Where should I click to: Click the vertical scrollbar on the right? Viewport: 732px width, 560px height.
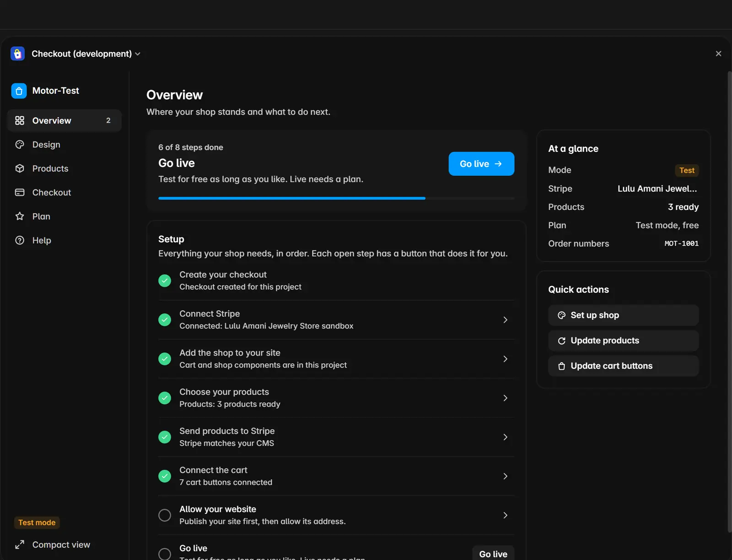click(x=730, y=302)
